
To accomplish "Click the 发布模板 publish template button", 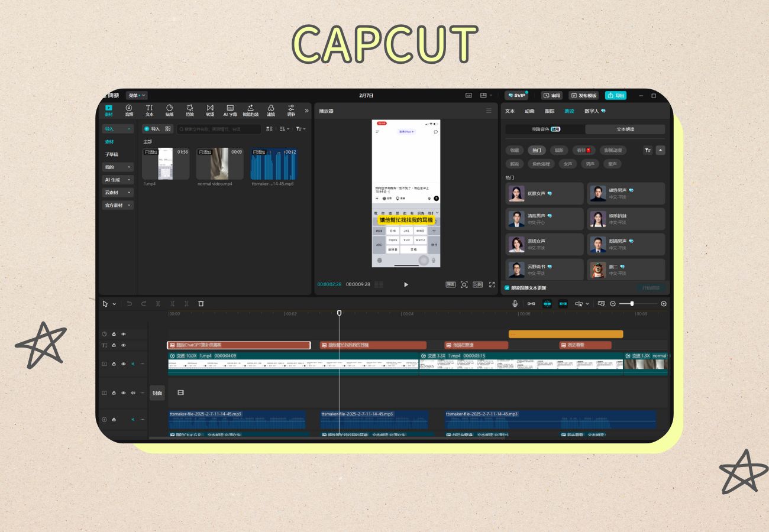I will pyautogui.click(x=584, y=95).
